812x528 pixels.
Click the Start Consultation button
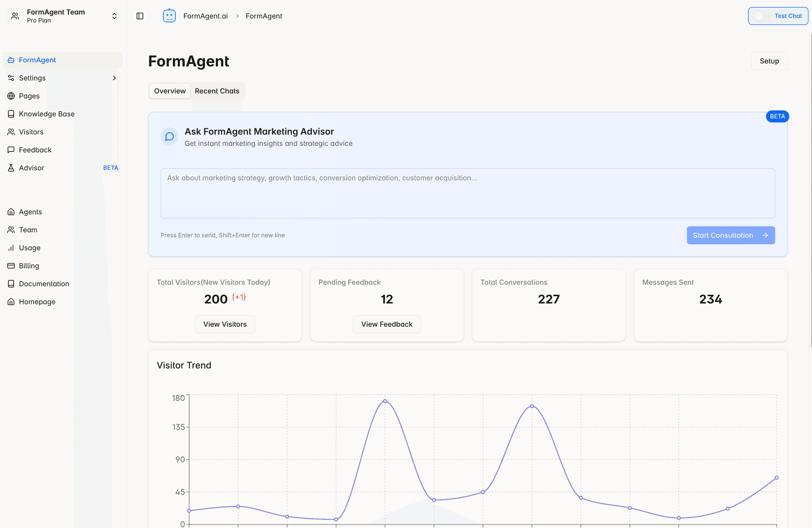731,235
